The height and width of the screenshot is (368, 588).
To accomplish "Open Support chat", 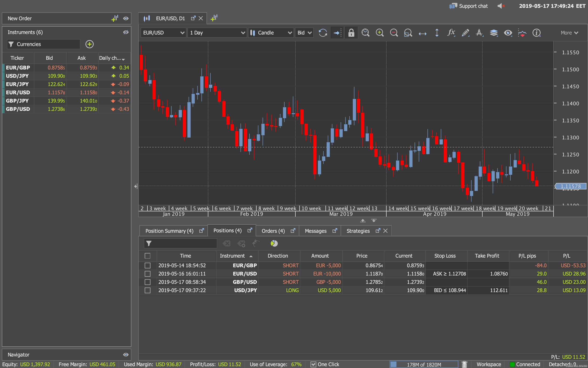I will (469, 6).
